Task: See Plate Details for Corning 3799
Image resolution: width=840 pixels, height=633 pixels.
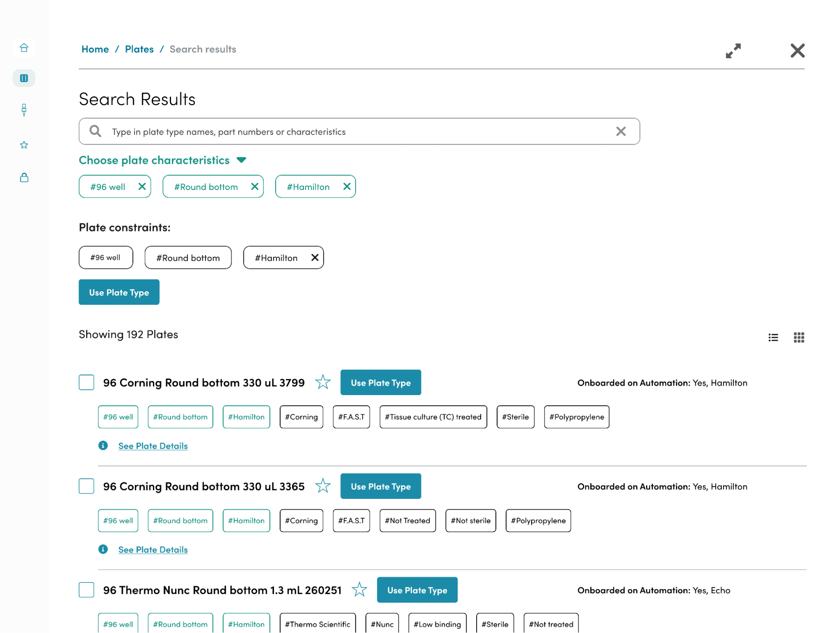Action: pyautogui.click(x=153, y=446)
